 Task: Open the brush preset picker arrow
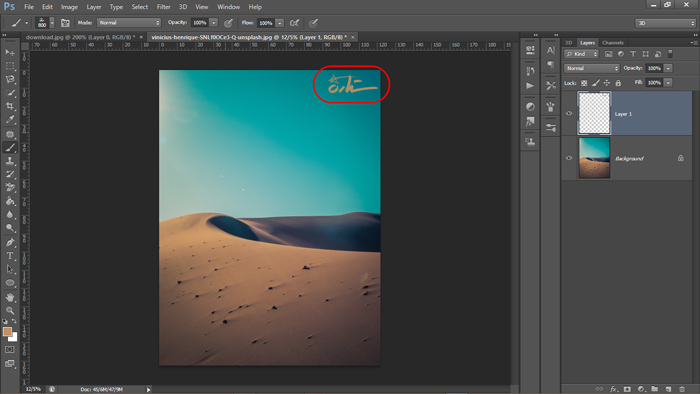click(x=52, y=23)
